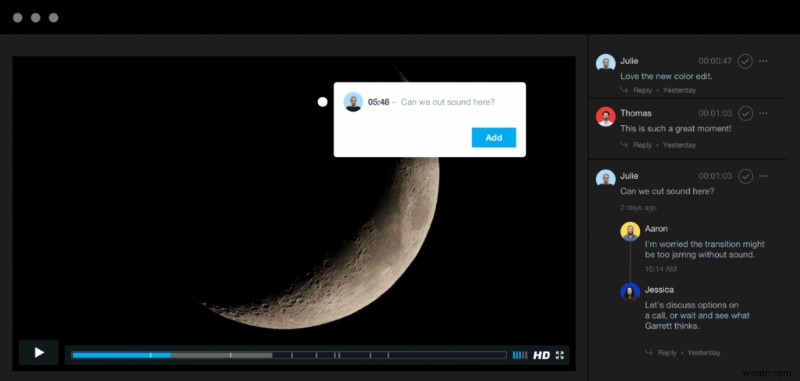
Task: Click the last comment marker on the timeline
Action: (x=388, y=355)
